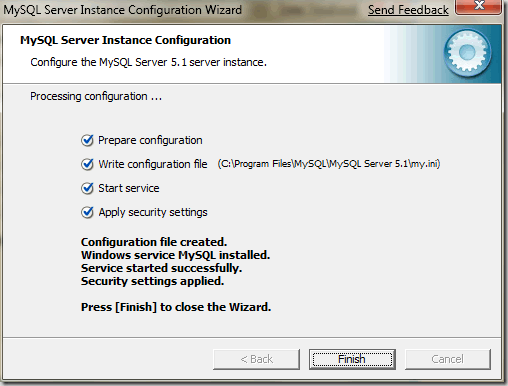Click the Cancel button
The height and width of the screenshot is (386, 508).
coord(448,359)
